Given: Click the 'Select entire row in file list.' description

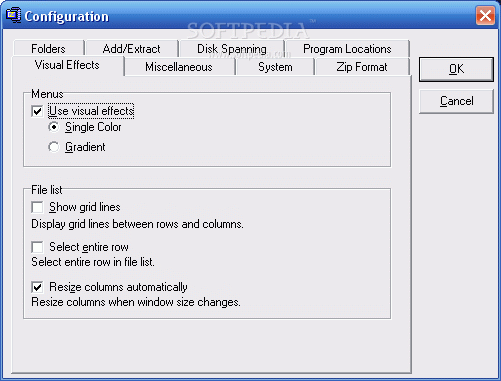Looking at the screenshot, I should pyautogui.click(x=93, y=262).
